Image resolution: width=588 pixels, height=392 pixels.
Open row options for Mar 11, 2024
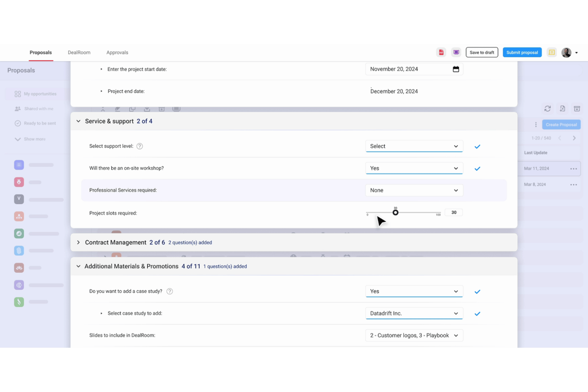(x=573, y=169)
